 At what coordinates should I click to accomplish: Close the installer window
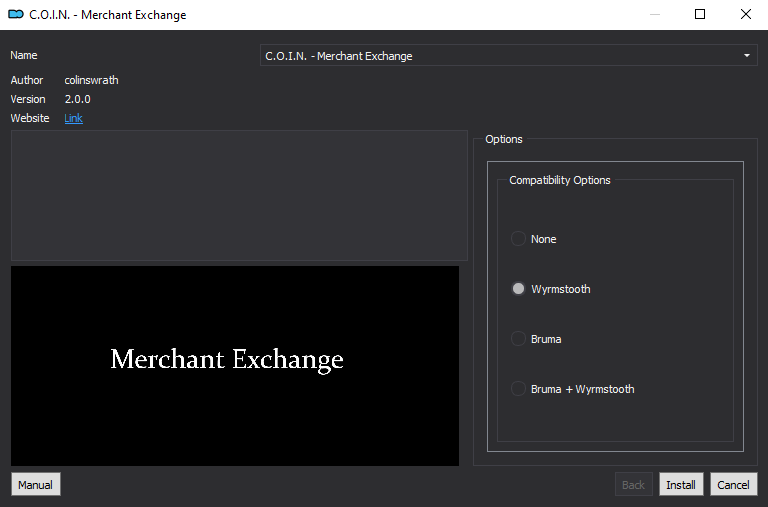[x=745, y=14]
